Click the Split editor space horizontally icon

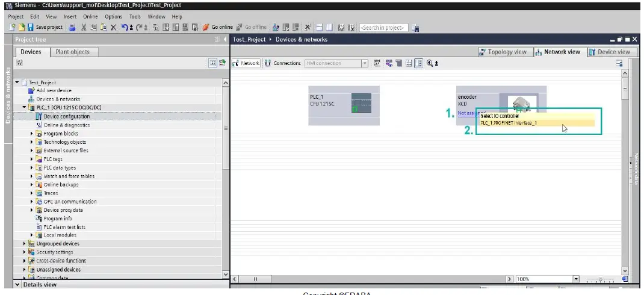point(319,27)
